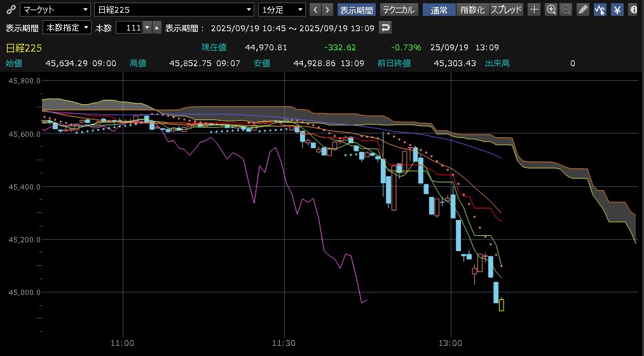The height and width of the screenshot is (356, 644).
Task: Click the zoom in magnifier
Action: 551,10
